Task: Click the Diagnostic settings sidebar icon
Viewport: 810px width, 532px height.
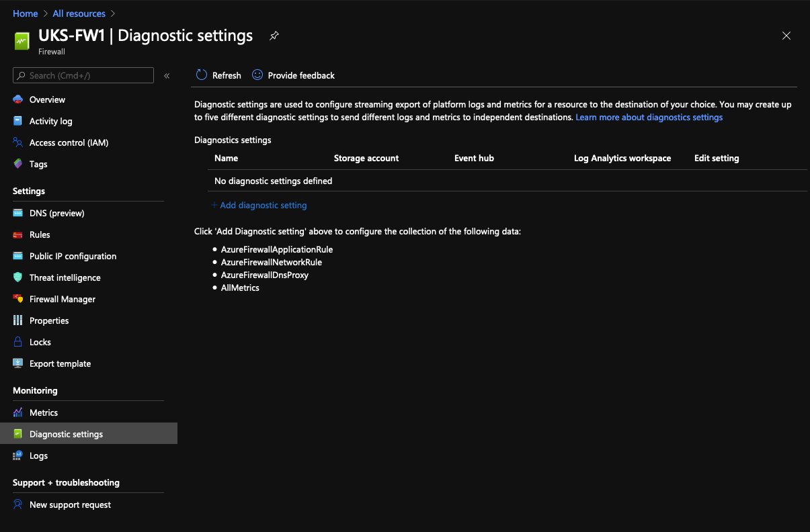Action: 18,434
